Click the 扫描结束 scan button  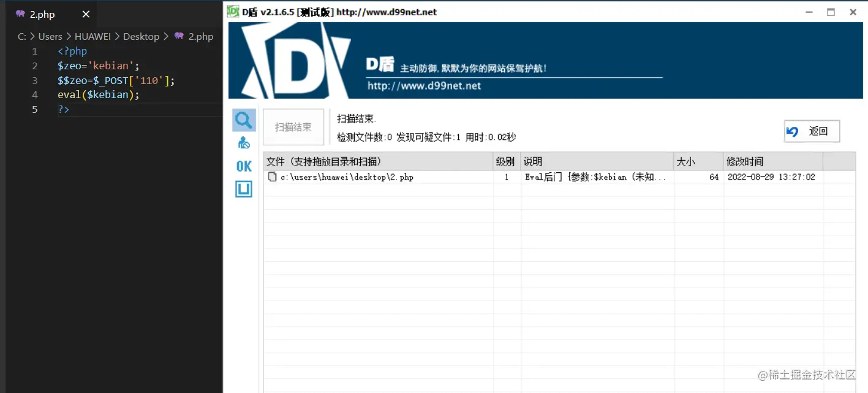pos(293,128)
